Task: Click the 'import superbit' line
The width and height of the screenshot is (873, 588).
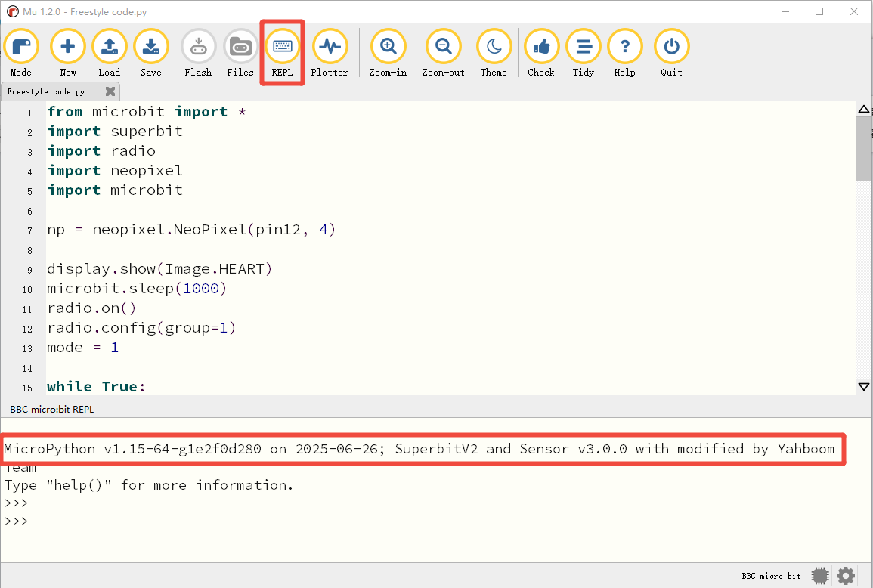Action: [115, 132]
